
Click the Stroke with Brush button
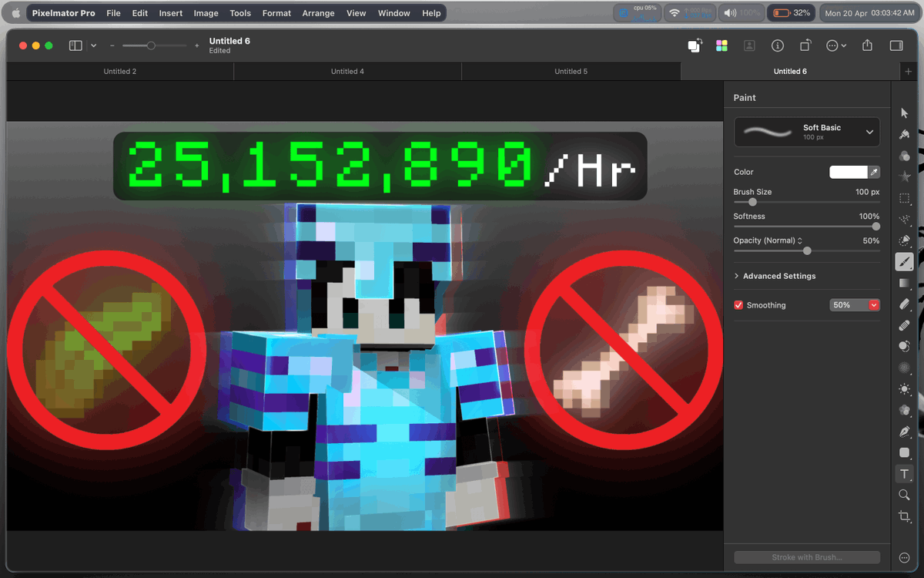[x=806, y=557]
